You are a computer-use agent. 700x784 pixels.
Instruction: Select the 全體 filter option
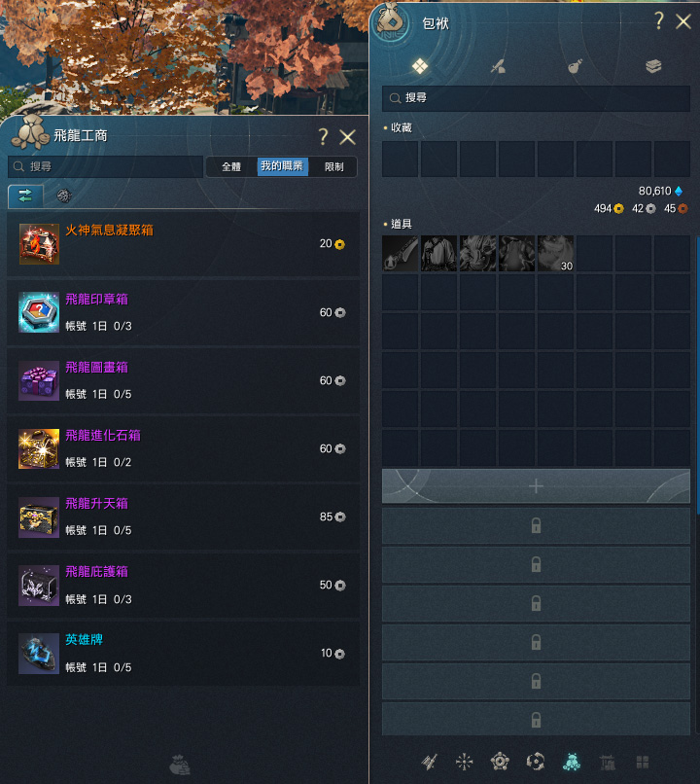coord(231,166)
